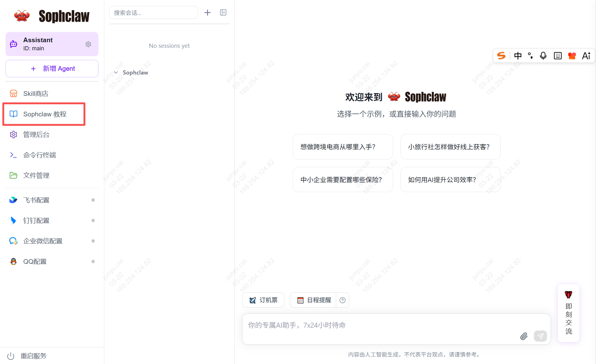Viewport: 596px width, 364px height.
Task: Click the new session plus icon
Action: coord(207,12)
